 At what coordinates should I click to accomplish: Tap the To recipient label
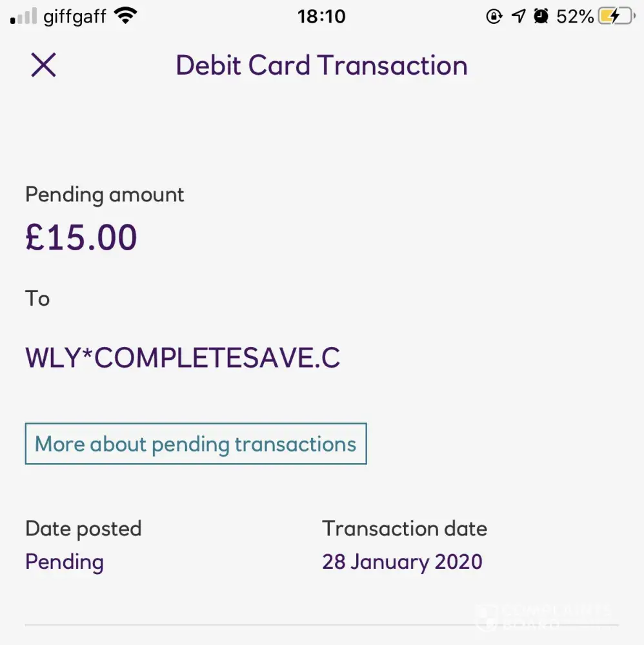coord(37,299)
